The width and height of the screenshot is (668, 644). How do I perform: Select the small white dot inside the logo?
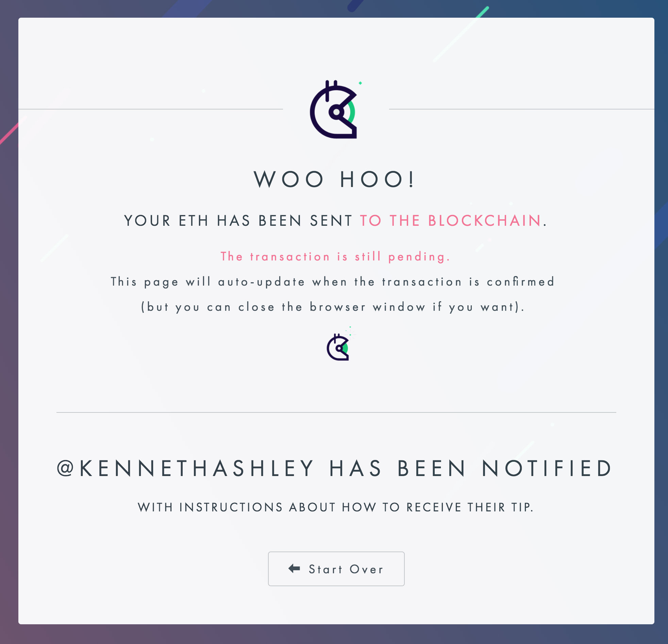[x=337, y=112]
